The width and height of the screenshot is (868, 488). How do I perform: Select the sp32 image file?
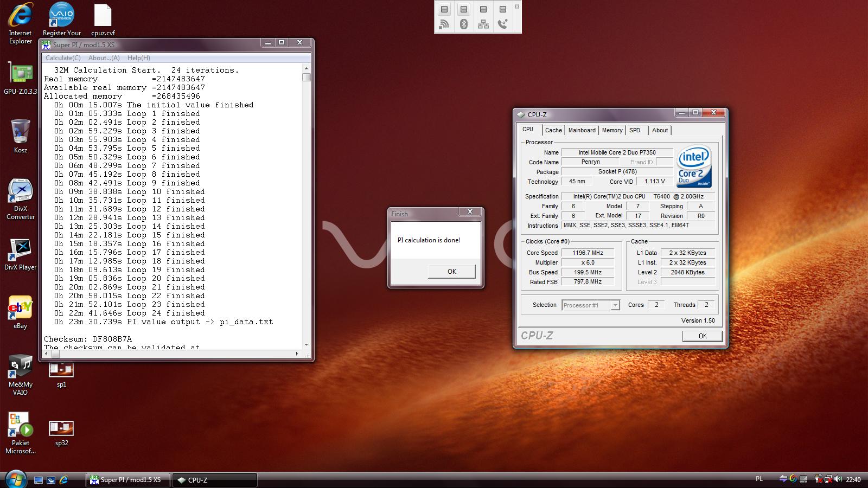tap(61, 434)
